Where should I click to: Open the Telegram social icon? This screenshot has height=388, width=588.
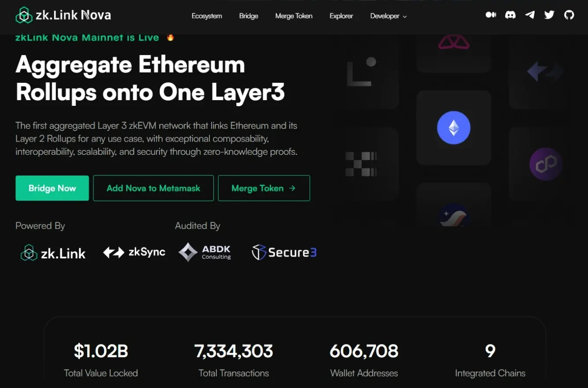coord(530,15)
